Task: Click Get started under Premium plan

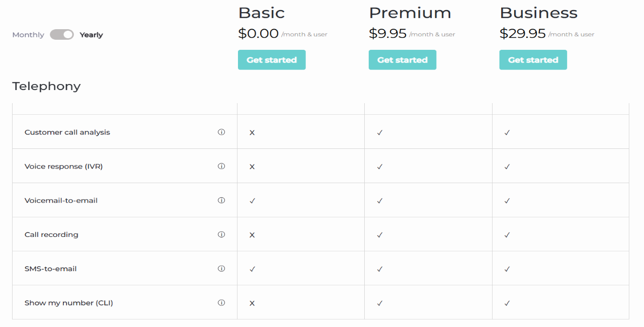Action: pyautogui.click(x=403, y=60)
